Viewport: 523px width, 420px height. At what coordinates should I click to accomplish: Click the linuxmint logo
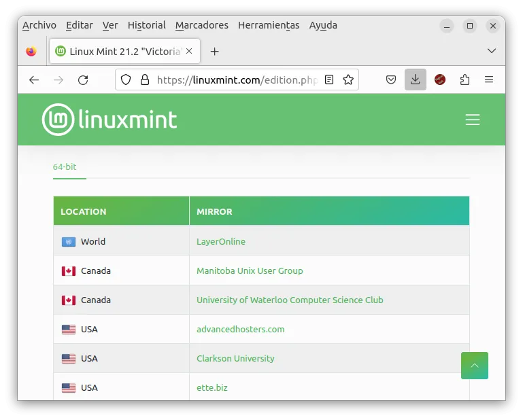[x=109, y=120]
